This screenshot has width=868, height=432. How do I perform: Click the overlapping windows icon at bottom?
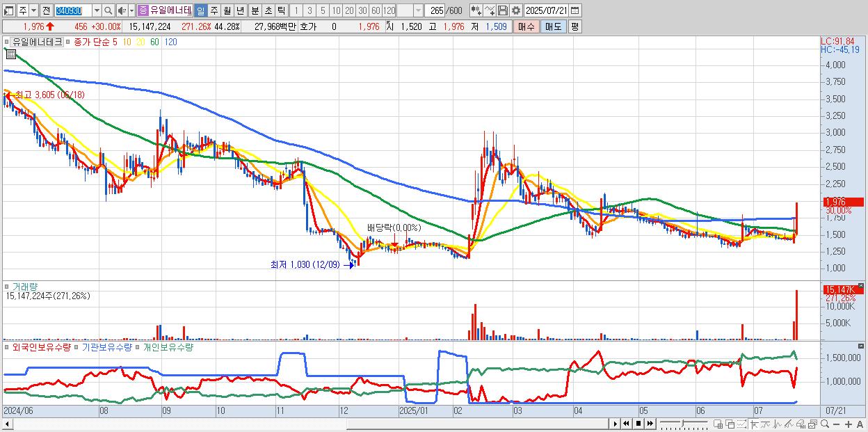[x=730, y=424]
